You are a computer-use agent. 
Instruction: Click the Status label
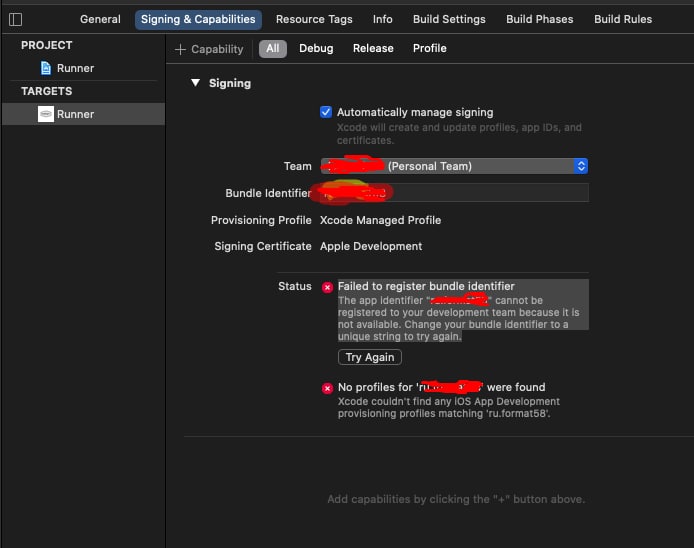click(x=295, y=286)
